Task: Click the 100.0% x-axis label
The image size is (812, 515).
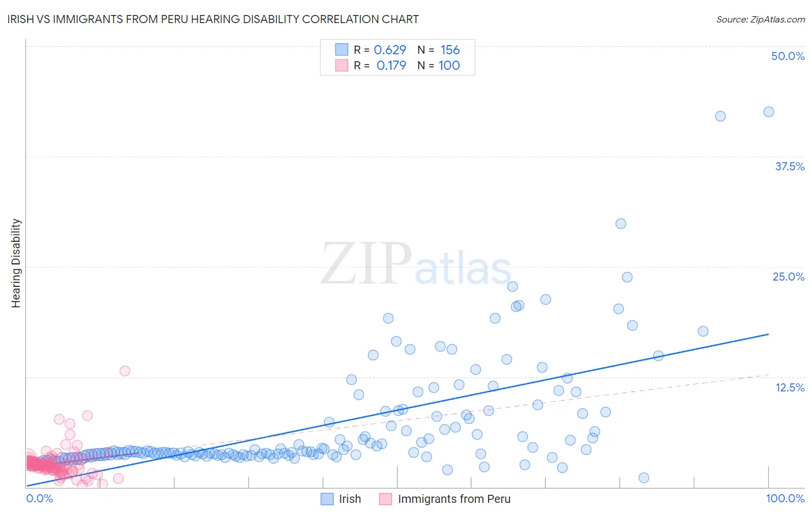Action: [785, 498]
